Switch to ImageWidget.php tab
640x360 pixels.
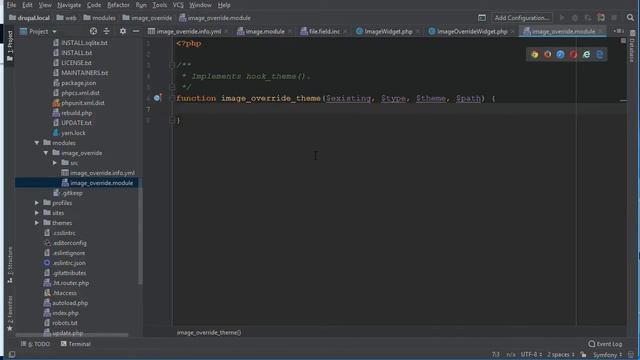coord(388,31)
